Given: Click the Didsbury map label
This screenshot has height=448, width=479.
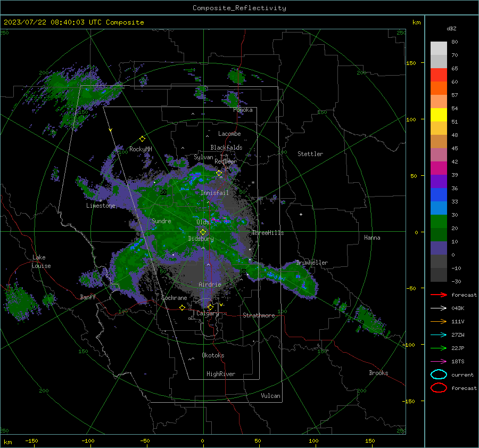Looking at the screenshot, I should pyautogui.click(x=201, y=239).
